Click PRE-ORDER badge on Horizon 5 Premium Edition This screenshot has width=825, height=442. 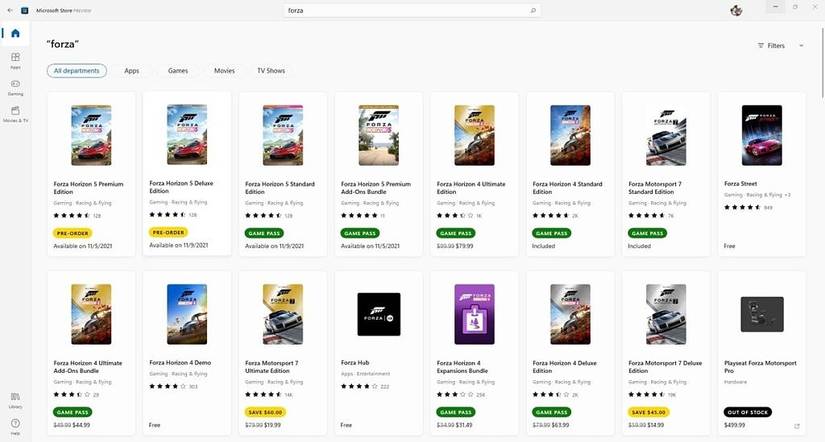pos(73,233)
